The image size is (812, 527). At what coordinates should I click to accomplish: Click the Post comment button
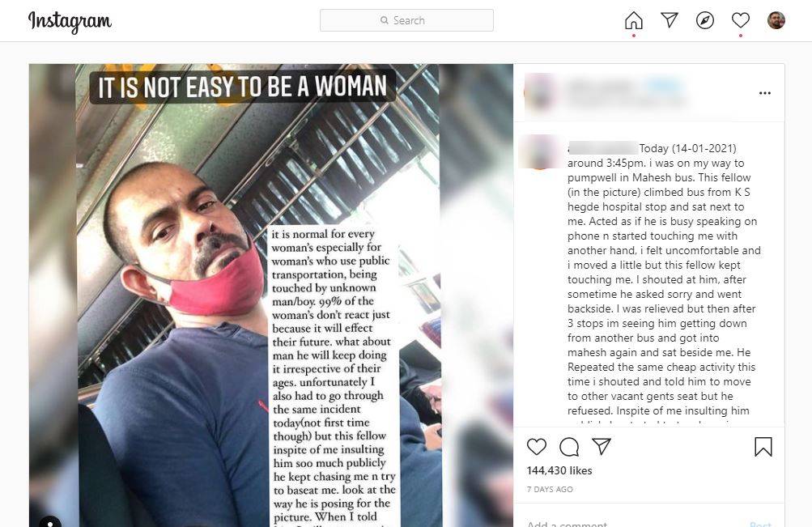tap(761, 524)
